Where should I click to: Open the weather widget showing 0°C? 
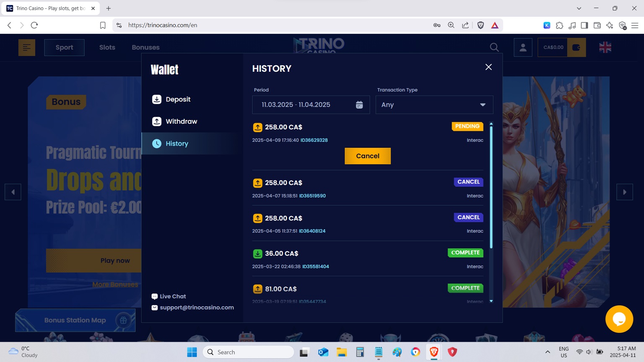(x=23, y=352)
